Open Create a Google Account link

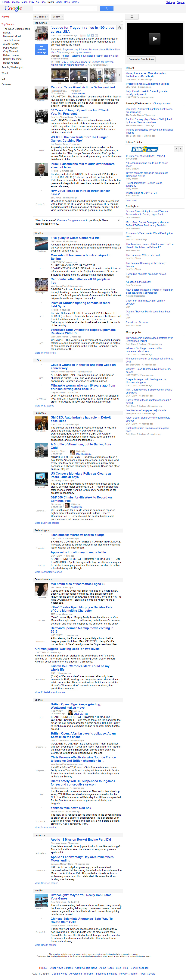tap(71, 220)
